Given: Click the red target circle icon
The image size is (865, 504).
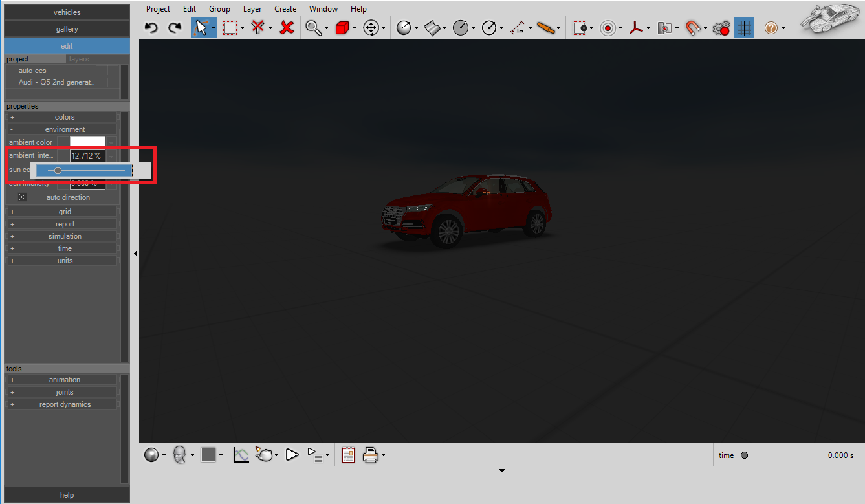Looking at the screenshot, I should click(608, 28).
